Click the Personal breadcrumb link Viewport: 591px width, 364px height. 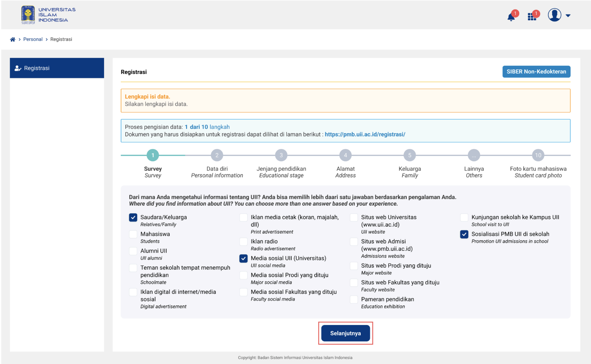pos(33,39)
